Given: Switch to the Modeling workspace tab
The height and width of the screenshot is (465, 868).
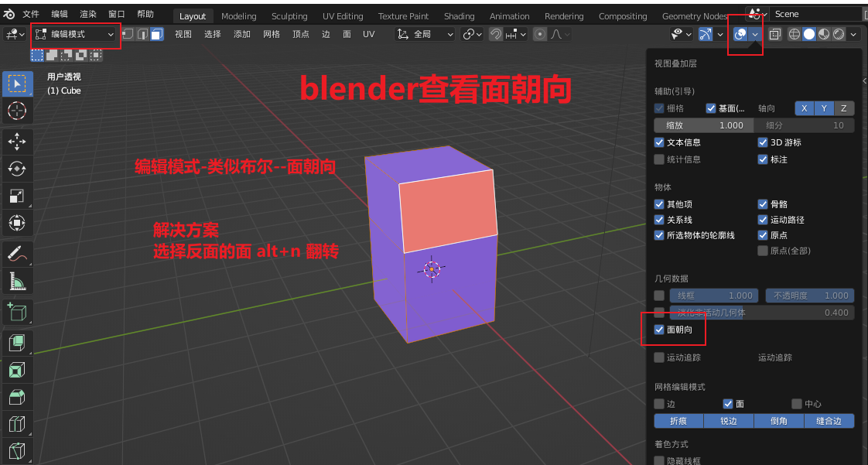Looking at the screenshot, I should click(238, 16).
